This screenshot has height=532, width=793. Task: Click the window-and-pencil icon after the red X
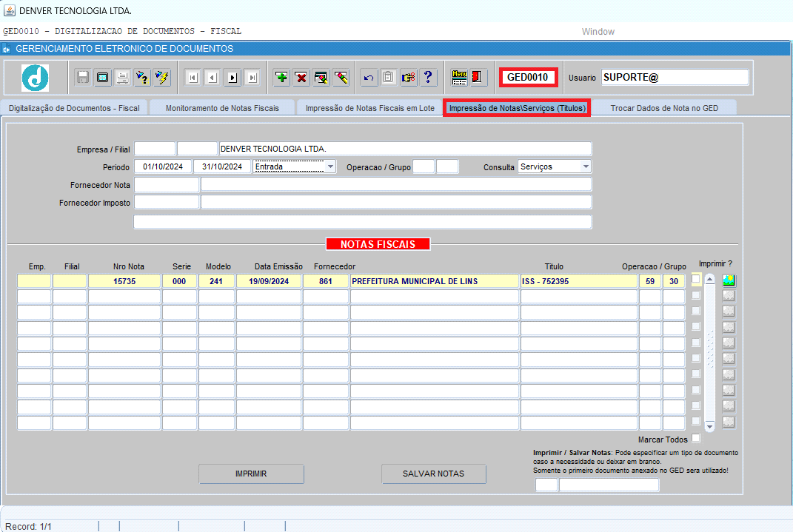pyautogui.click(x=321, y=77)
